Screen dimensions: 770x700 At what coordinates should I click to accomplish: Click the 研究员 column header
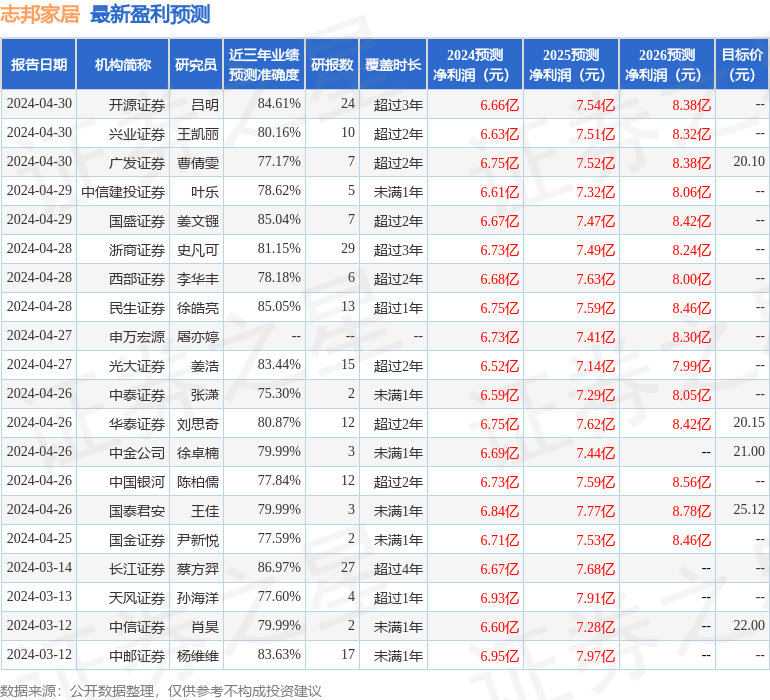click(196, 65)
